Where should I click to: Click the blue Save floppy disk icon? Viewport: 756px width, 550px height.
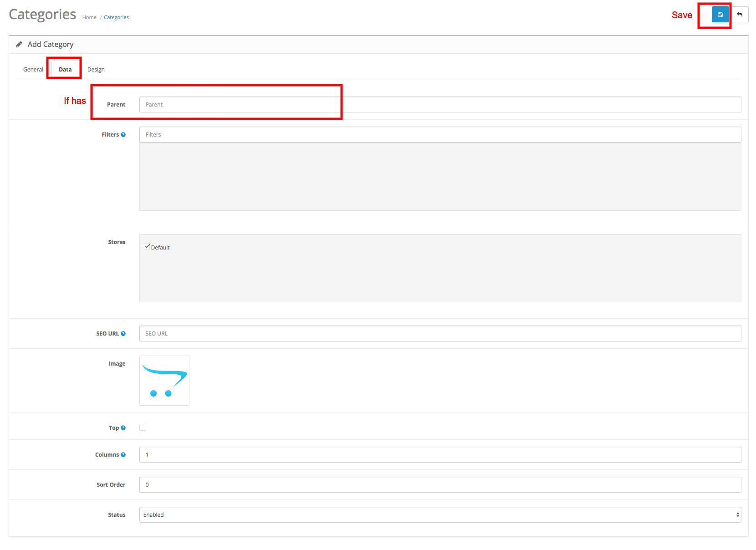point(720,15)
